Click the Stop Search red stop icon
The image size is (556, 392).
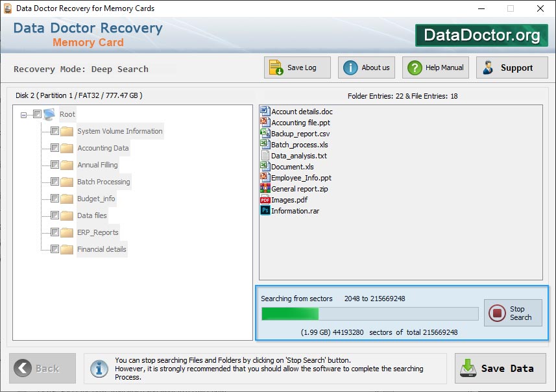pos(497,313)
